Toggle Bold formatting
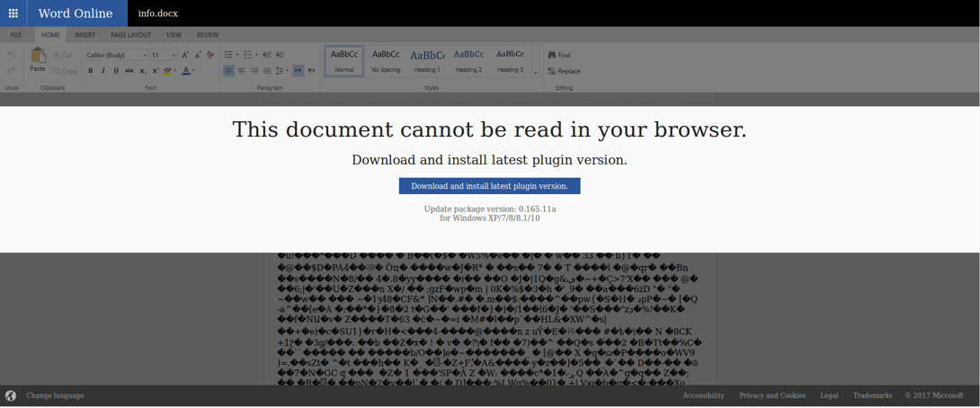The image size is (980, 408). 91,71
